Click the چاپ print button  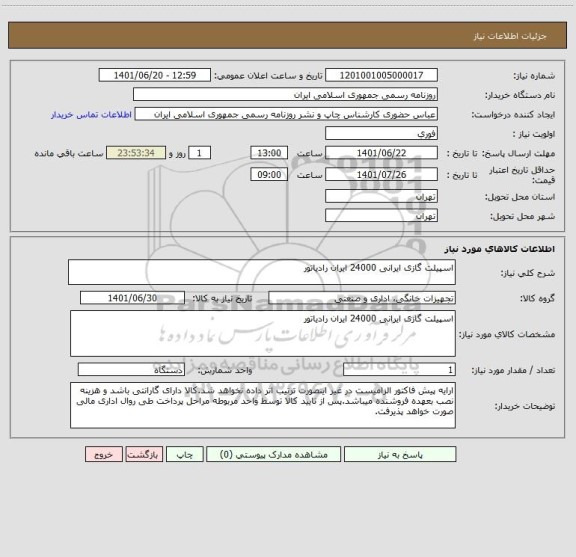pyautogui.click(x=184, y=454)
